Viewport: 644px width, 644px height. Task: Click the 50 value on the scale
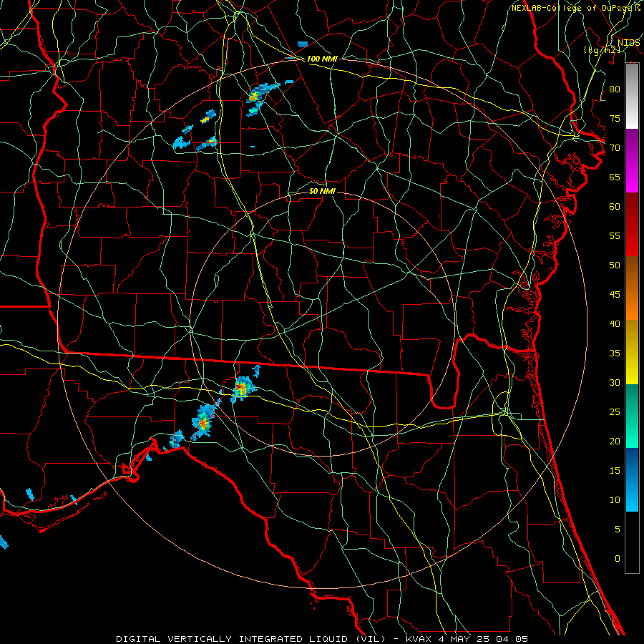pos(615,265)
